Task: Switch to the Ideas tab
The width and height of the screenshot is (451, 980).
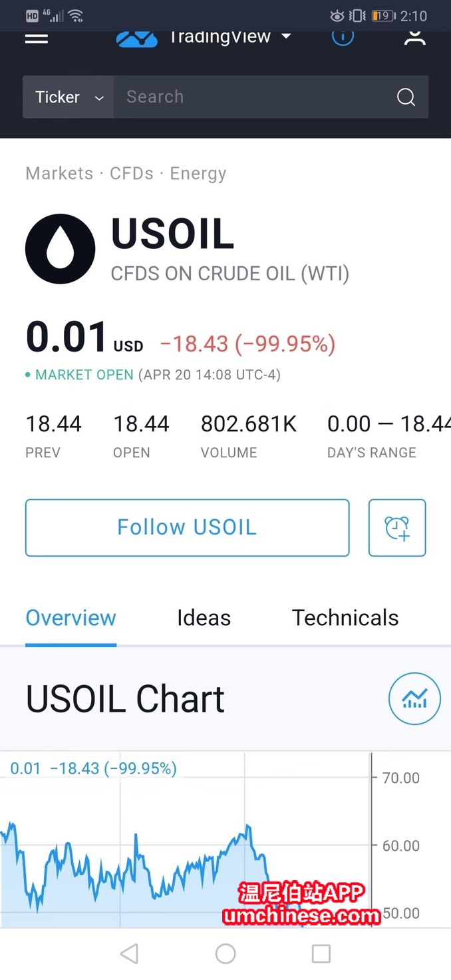Action: pyautogui.click(x=204, y=618)
